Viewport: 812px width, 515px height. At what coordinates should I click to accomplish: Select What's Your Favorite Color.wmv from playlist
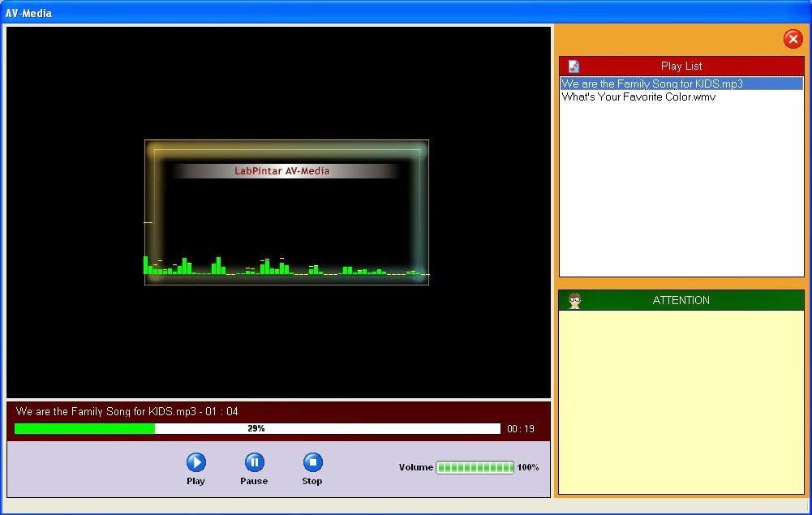tap(638, 97)
